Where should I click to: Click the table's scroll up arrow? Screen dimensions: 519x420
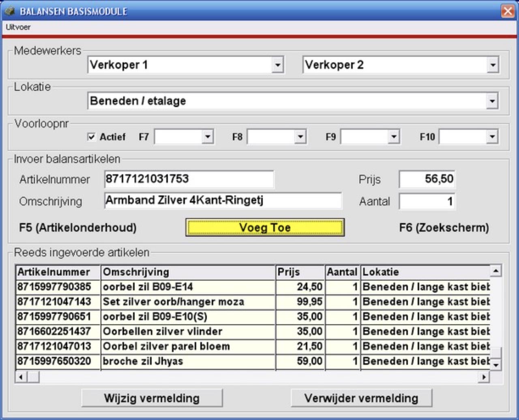495,270
